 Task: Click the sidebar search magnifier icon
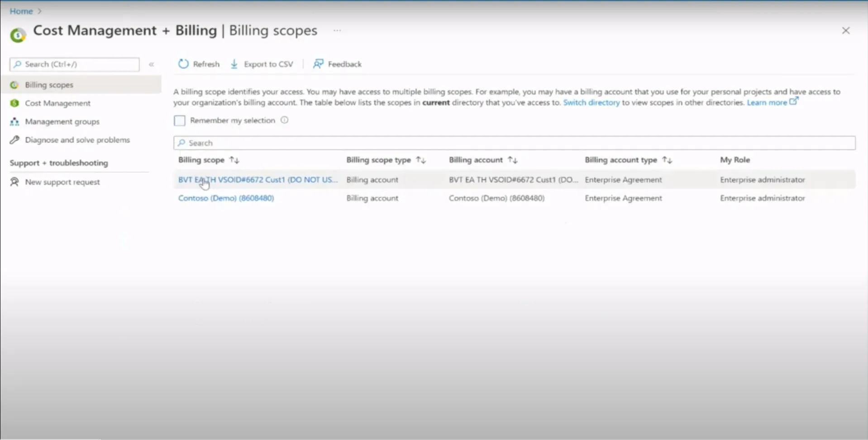click(17, 64)
